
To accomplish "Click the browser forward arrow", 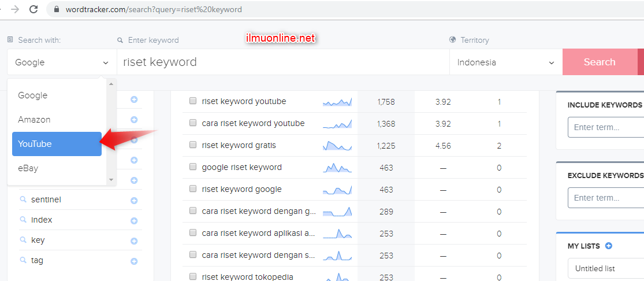I will point(15,9).
